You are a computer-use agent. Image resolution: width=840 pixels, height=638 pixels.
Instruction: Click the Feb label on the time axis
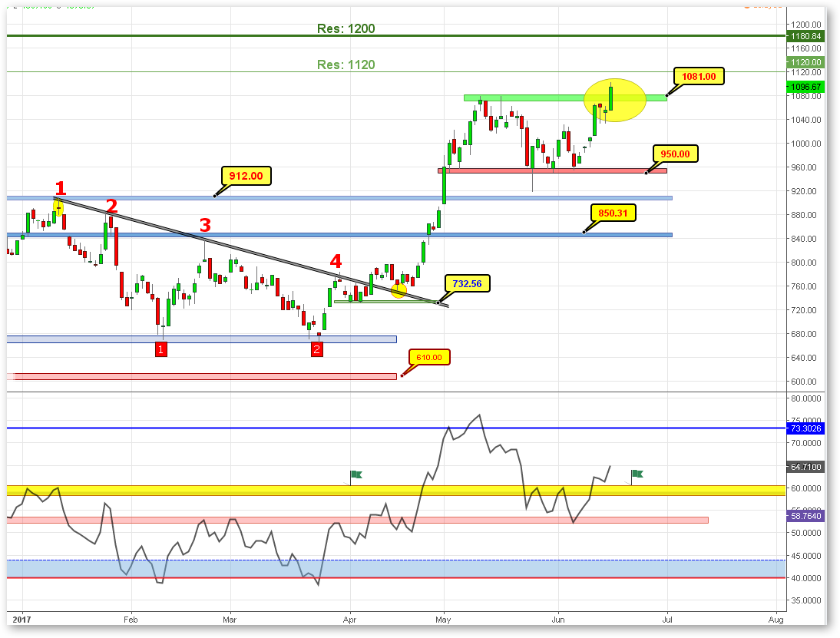[131, 620]
